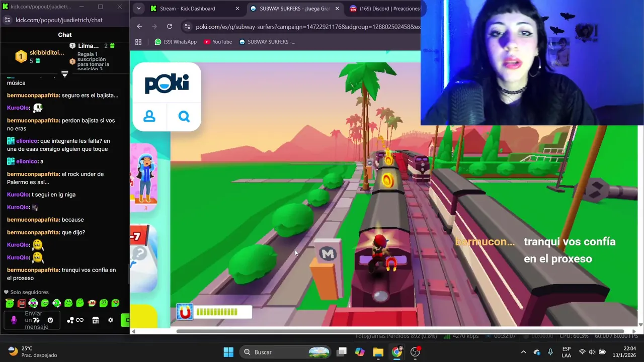Image resolution: width=644 pixels, height=362 pixels.
Task: Click the kick.com popout chat URL
Action: 59,20
